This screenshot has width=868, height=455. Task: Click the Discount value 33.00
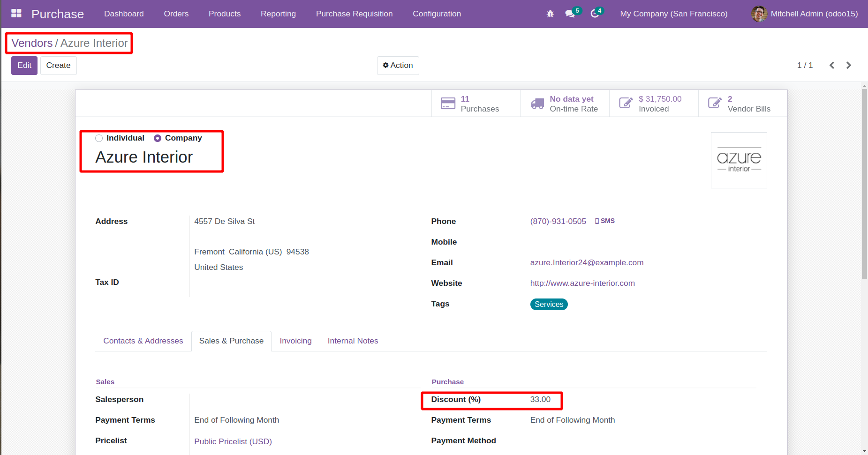pyautogui.click(x=540, y=399)
